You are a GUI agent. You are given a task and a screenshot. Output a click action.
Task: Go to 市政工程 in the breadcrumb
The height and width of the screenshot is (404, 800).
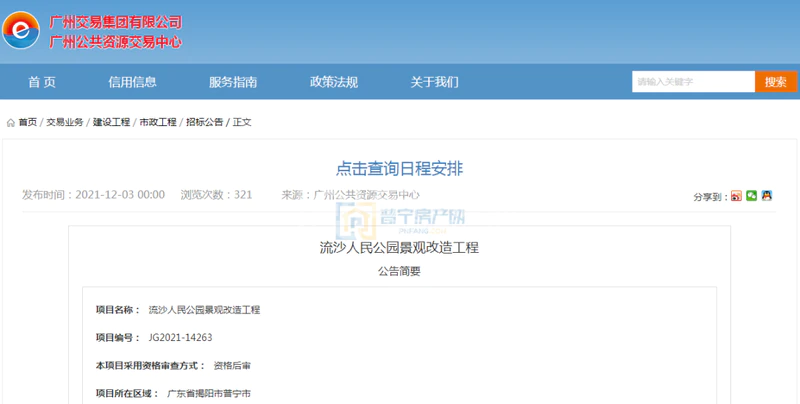coord(158,122)
